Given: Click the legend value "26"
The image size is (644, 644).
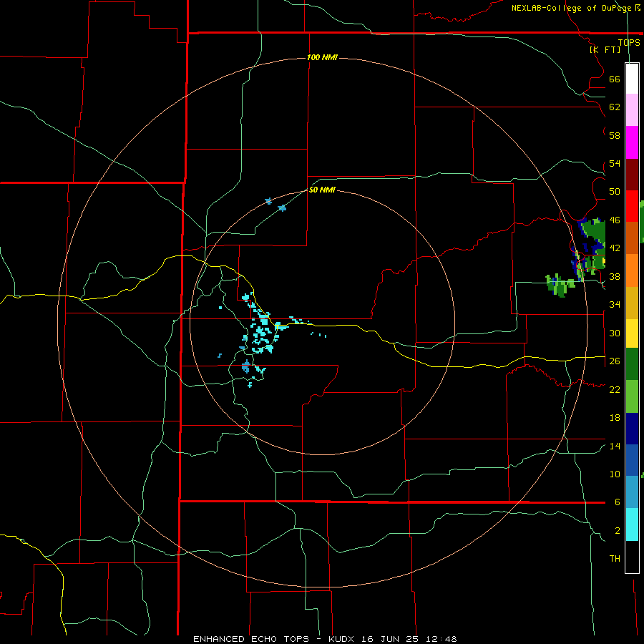Looking at the screenshot, I should coord(615,361).
